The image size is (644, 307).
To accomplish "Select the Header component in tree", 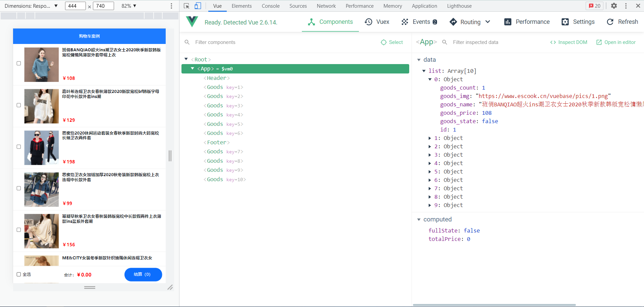I will [x=217, y=78].
